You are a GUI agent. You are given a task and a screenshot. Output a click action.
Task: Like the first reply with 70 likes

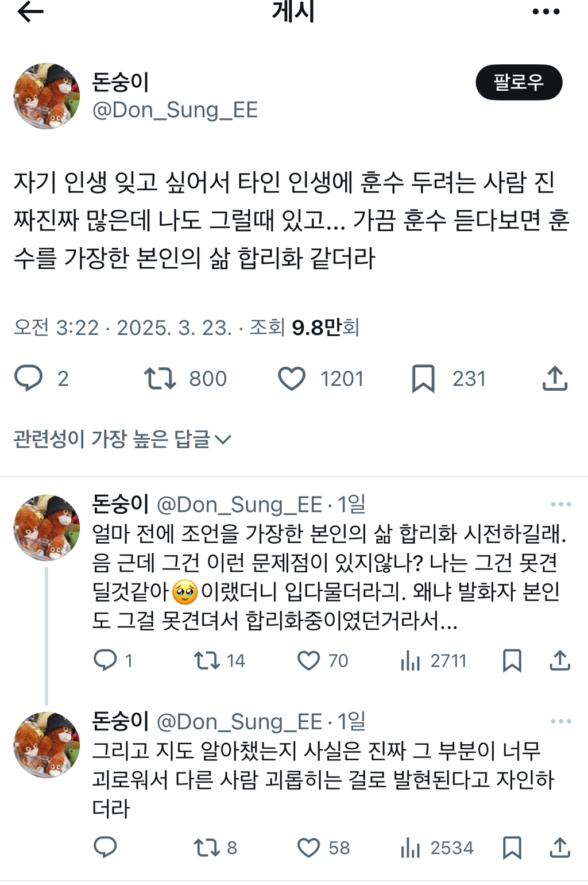tap(311, 661)
